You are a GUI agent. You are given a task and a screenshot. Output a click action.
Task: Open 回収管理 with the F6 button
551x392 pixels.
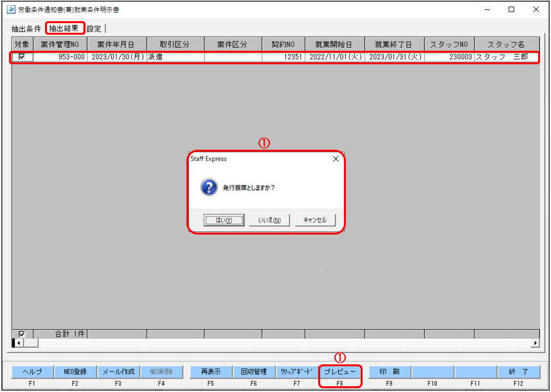click(x=254, y=371)
